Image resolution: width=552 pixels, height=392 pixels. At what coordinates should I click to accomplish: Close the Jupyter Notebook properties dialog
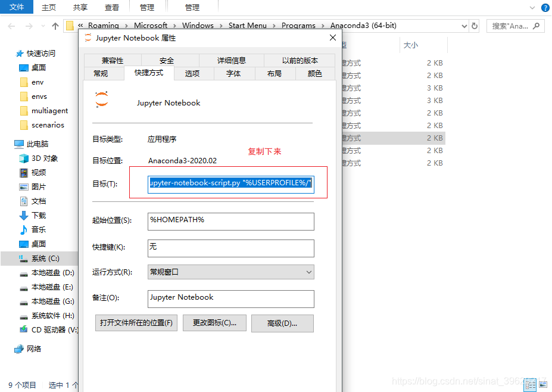coord(333,38)
